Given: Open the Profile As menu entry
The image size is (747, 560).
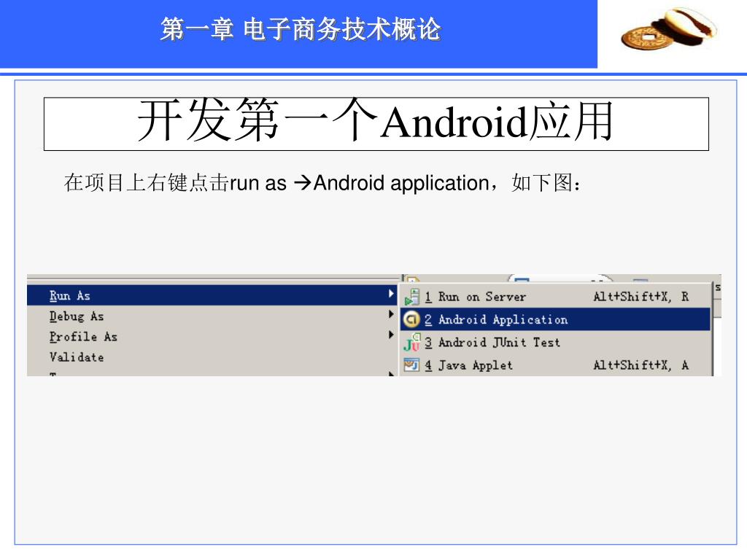Looking at the screenshot, I should pyautogui.click(x=212, y=336).
